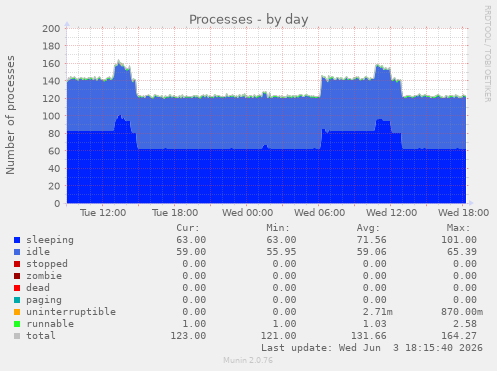This screenshot has width=497, height=371.
Task: Click the 'Number of processes' axis label
Action: [x=10, y=115]
